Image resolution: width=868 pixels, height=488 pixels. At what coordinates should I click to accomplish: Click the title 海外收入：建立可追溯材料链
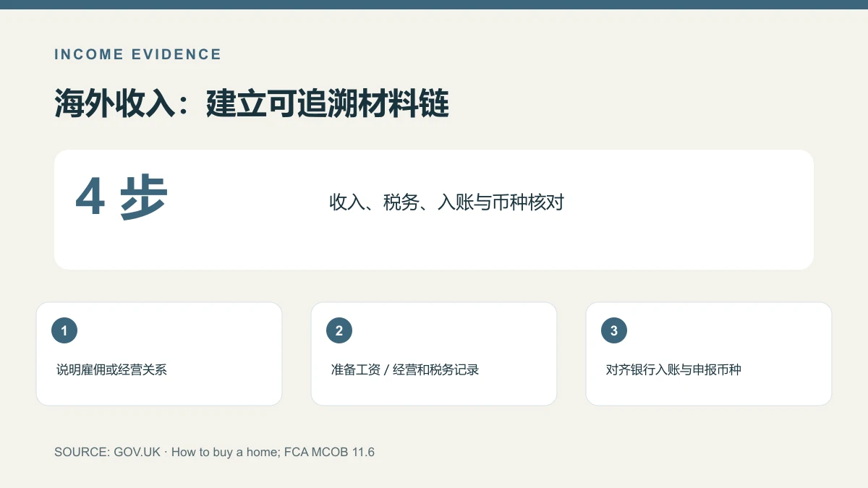click(x=252, y=104)
